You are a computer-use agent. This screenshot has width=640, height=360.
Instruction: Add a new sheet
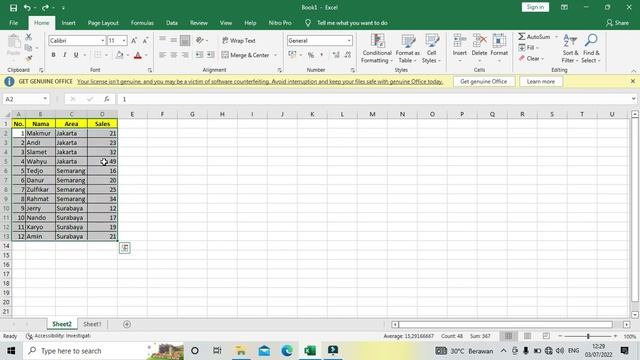pyautogui.click(x=127, y=324)
